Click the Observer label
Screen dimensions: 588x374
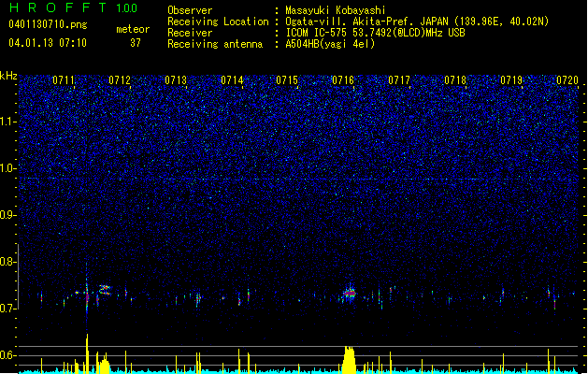coord(190,10)
